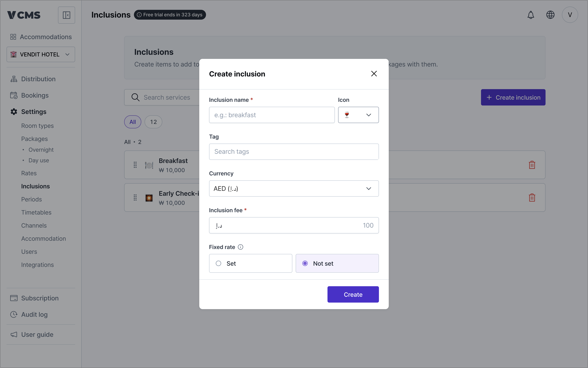Delete the Early Check-in inclusion
The height and width of the screenshot is (368, 588).
(x=532, y=197)
